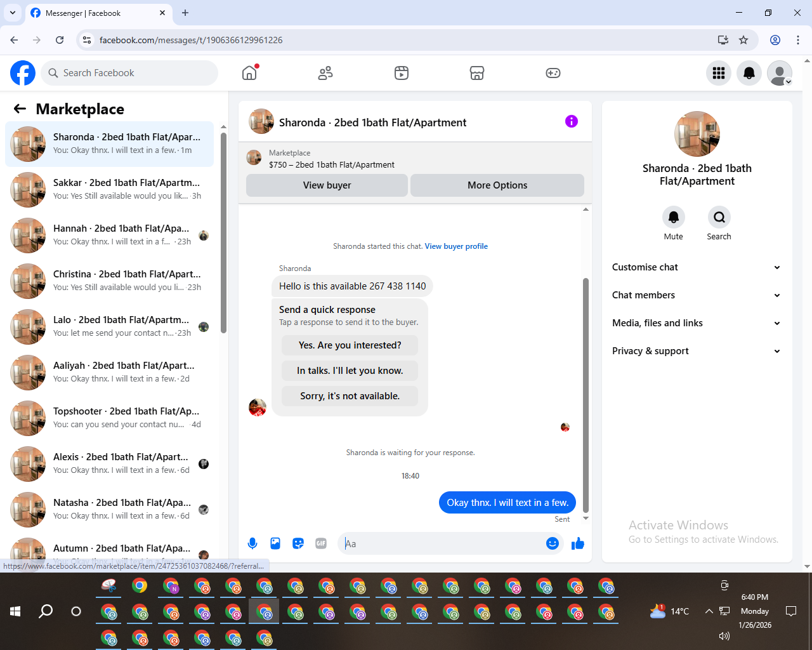The height and width of the screenshot is (650, 812).
Task: Reload the page
Action: 60,40
